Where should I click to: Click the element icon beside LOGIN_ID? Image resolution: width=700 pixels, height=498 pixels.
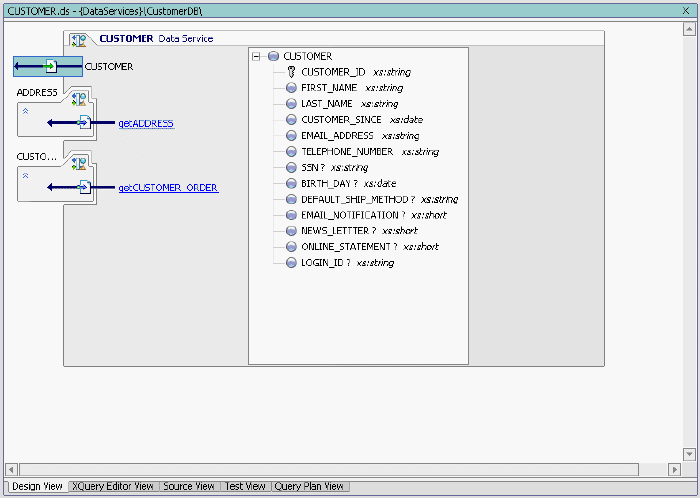pyautogui.click(x=291, y=262)
